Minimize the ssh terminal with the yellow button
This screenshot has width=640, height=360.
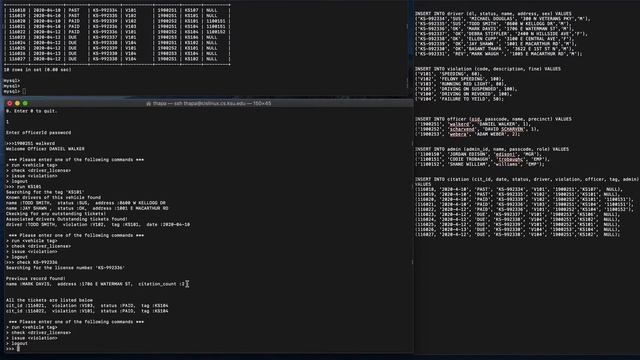click(x=17, y=104)
